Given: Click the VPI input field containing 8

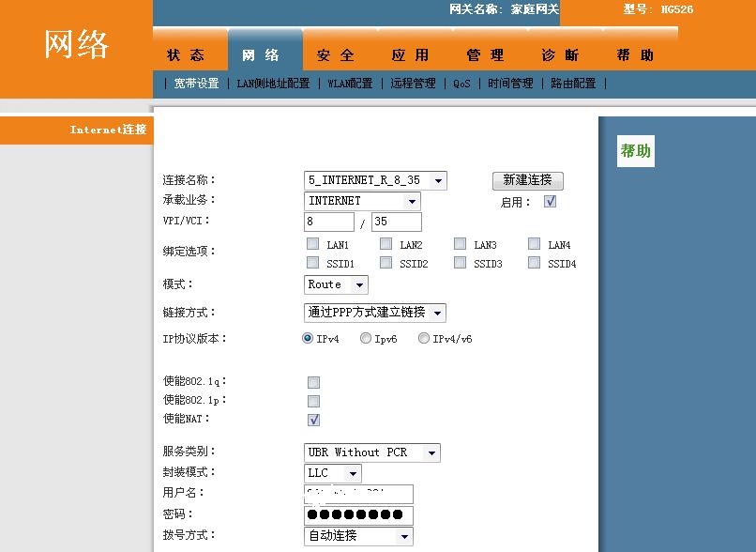Looking at the screenshot, I should click(x=328, y=222).
